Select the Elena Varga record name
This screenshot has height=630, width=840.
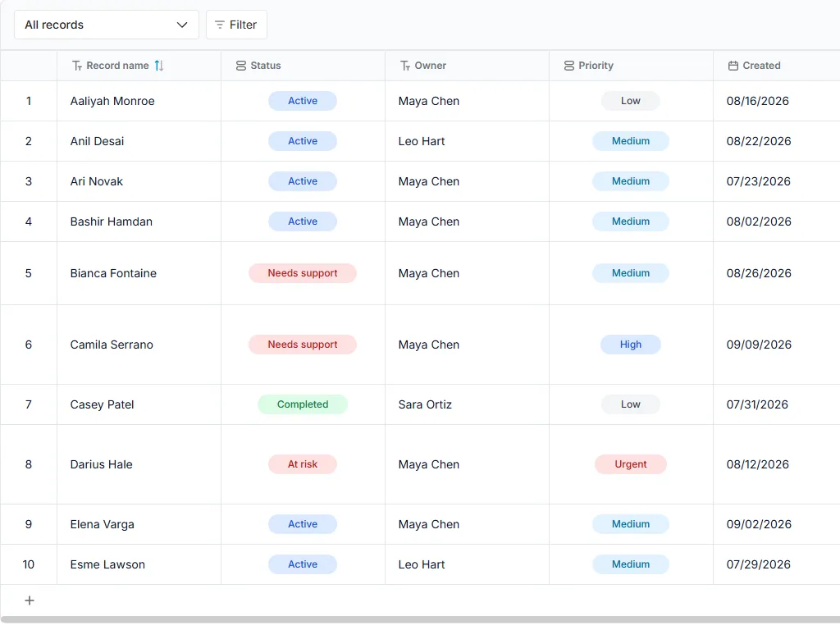click(x=103, y=524)
